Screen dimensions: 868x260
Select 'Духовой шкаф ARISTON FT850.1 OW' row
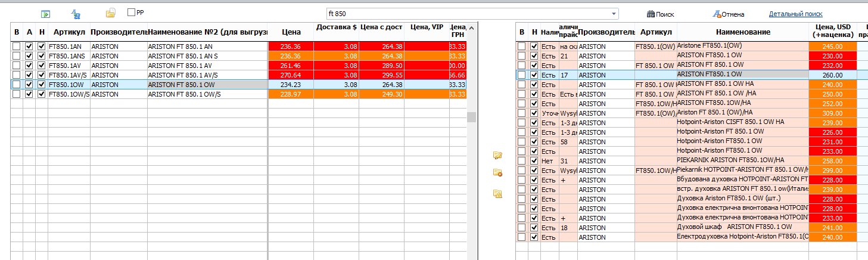[x=743, y=227]
